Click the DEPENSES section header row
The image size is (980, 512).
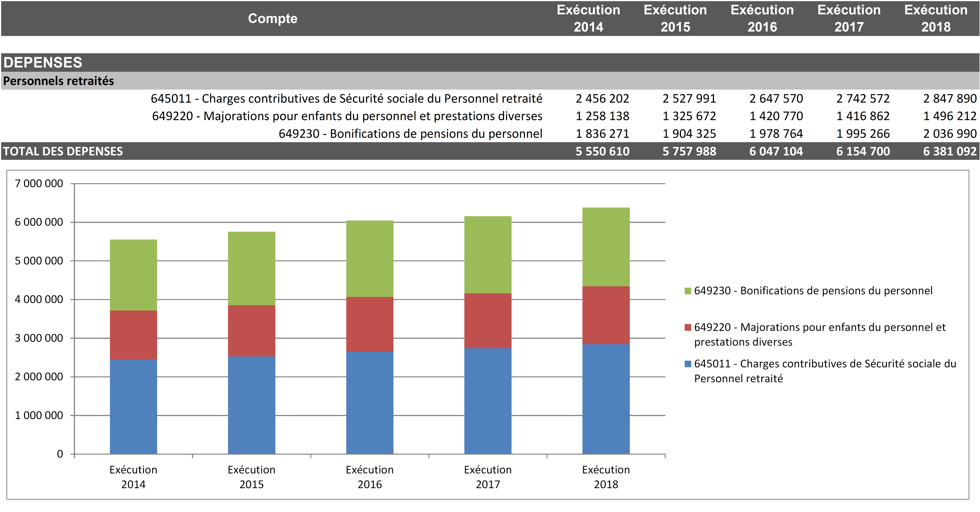tap(43, 62)
